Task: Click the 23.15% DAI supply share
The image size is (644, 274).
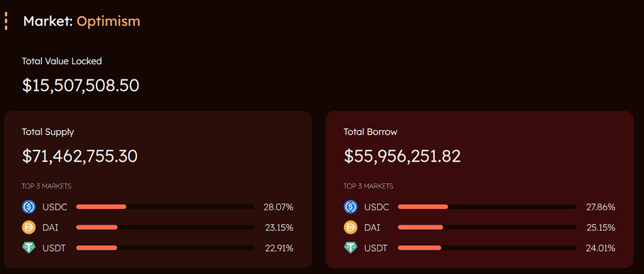Action: [x=278, y=227]
